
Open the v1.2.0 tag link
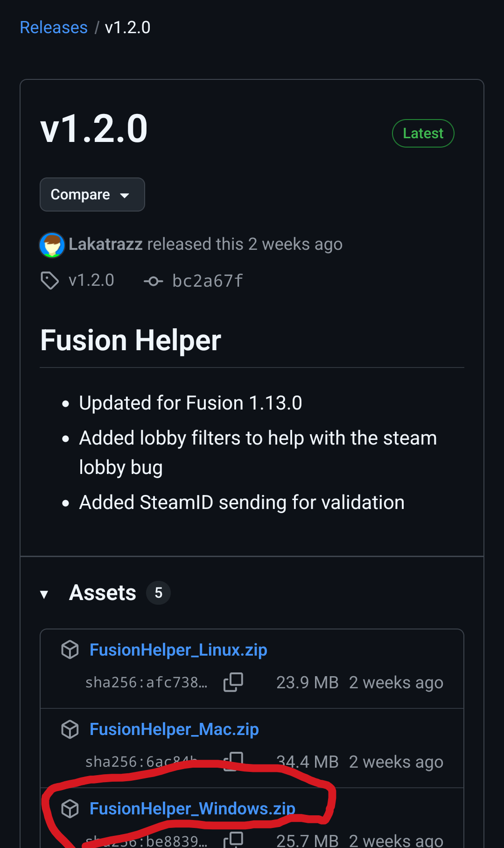(91, 281)
